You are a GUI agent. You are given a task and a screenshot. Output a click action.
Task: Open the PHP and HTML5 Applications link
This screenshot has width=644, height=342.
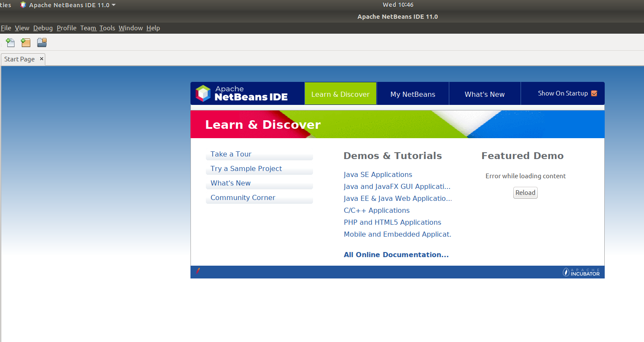392,222
